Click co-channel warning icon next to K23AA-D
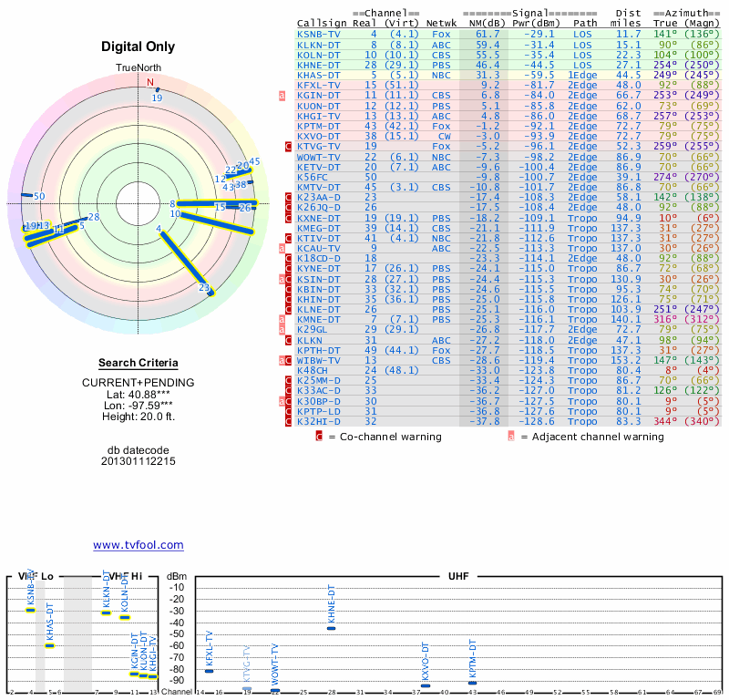This screenshot has width=729, height=700. pyautogui.click(x=289, y=197)
